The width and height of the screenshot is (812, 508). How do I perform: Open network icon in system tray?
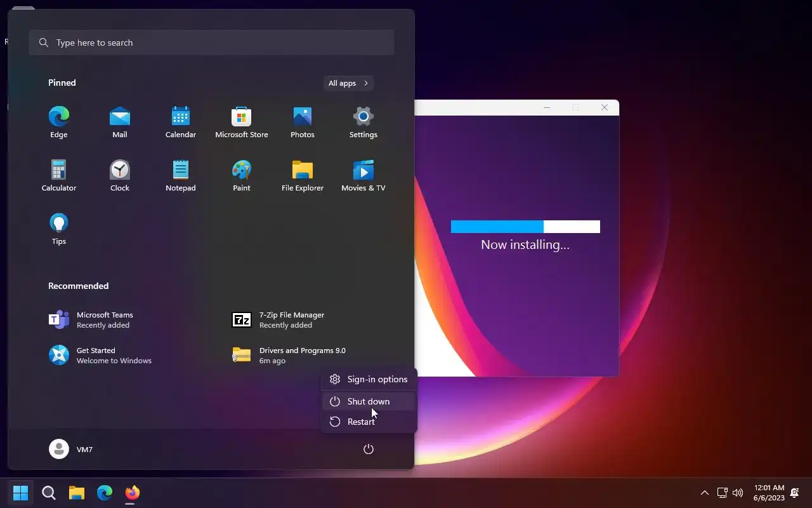point(722,493)
